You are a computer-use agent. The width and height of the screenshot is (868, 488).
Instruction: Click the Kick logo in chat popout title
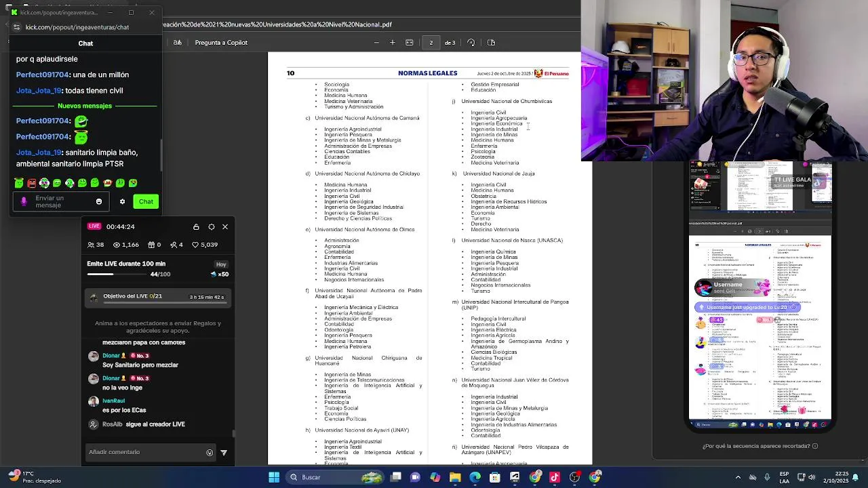pos(14,12)
